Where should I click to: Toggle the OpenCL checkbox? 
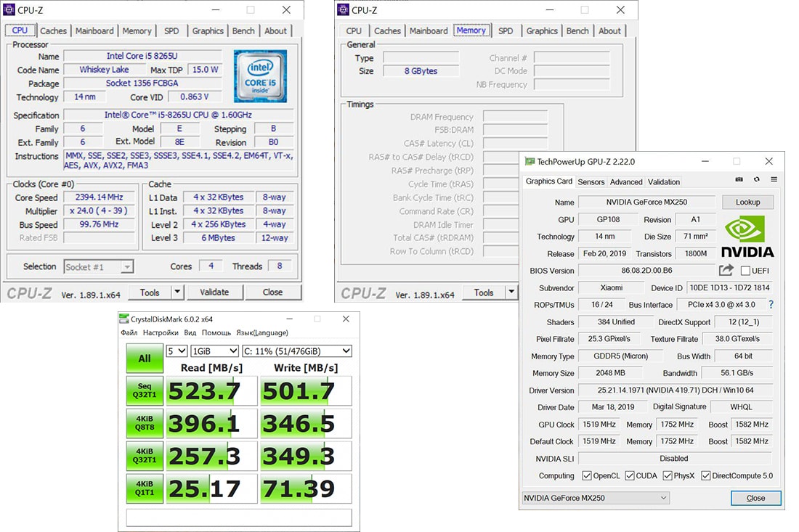point(587,475)
